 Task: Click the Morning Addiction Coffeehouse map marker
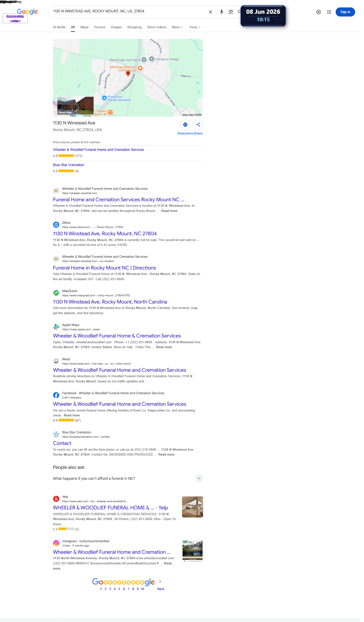(140, 68)
